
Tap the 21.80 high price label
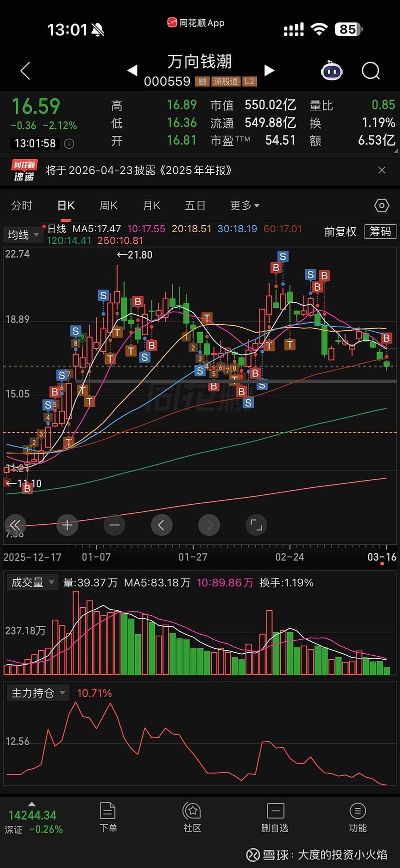[134, 255]
